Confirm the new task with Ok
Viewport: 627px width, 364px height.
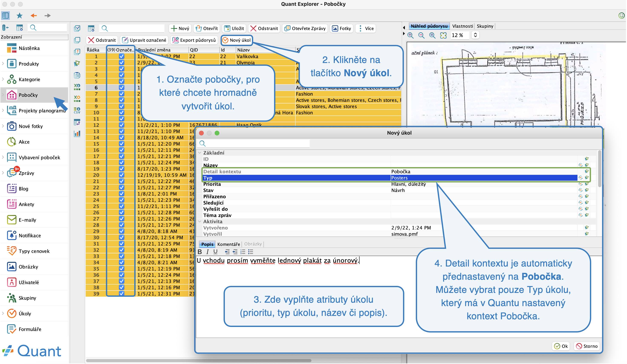(x=561, y=346)
